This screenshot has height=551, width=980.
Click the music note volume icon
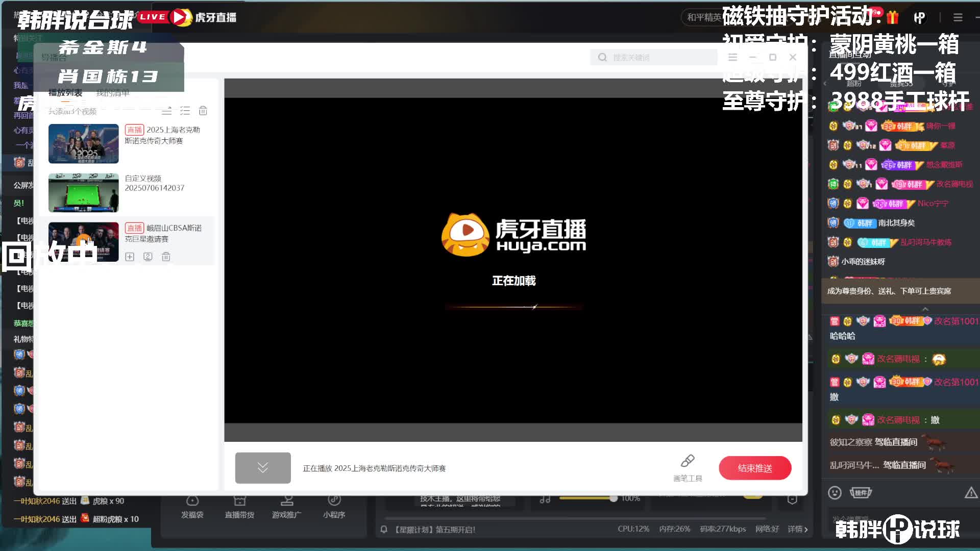[x=545, y=499]
